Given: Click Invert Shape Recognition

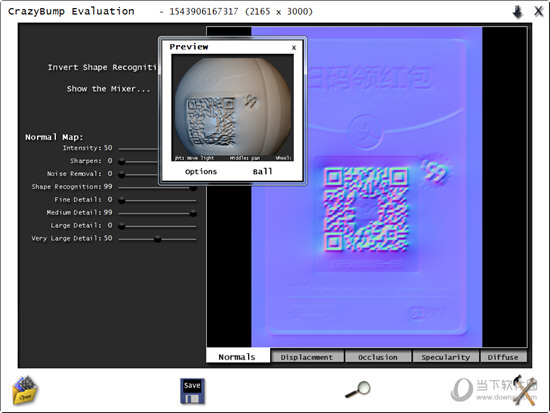Looking at the screenshot, I should 102,67.
